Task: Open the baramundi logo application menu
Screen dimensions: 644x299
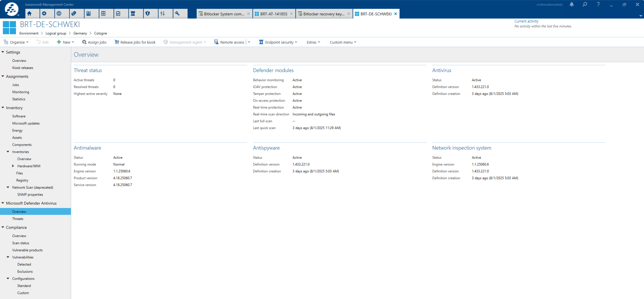Action: (11, 9)
